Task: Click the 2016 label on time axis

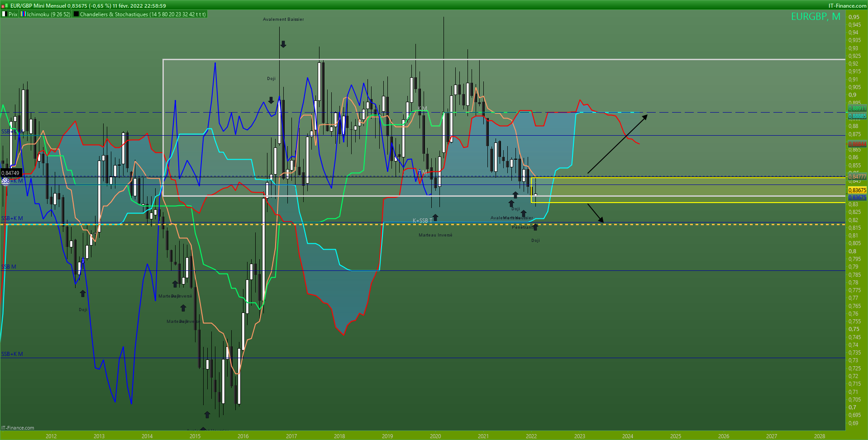Action: (x=243, y=436)
